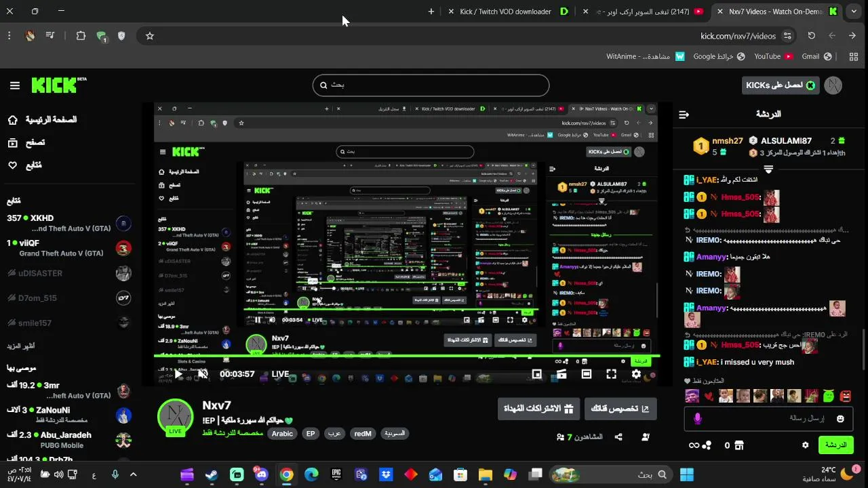Open the متابع following section
This screenshot has width=868, height=488.
24,165
